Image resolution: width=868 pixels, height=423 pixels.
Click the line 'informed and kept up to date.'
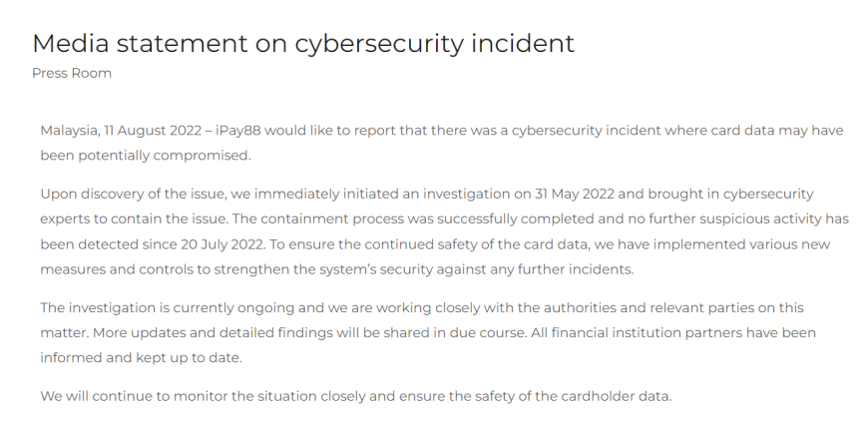point(141,358)
